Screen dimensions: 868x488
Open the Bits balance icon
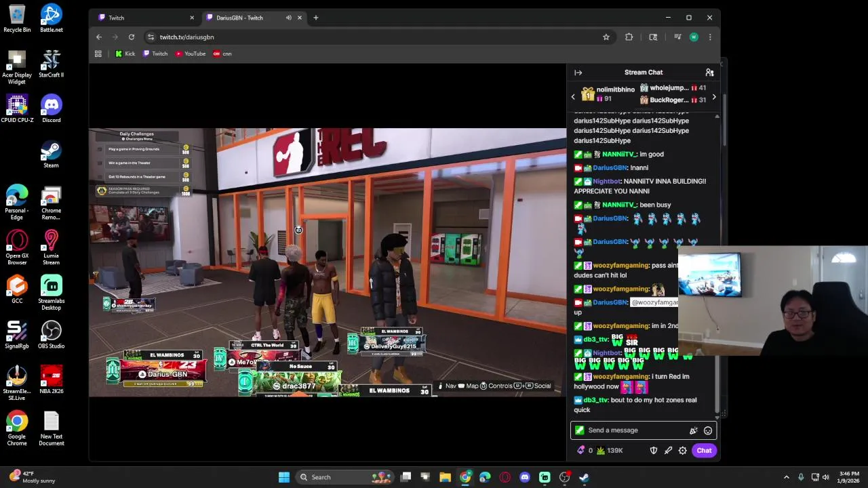(580, 451)
